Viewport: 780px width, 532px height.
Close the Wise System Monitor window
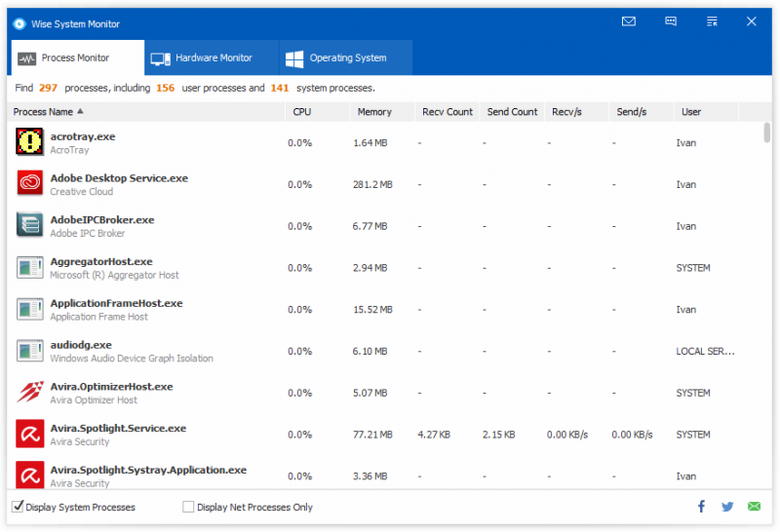[x=751, y=21]
